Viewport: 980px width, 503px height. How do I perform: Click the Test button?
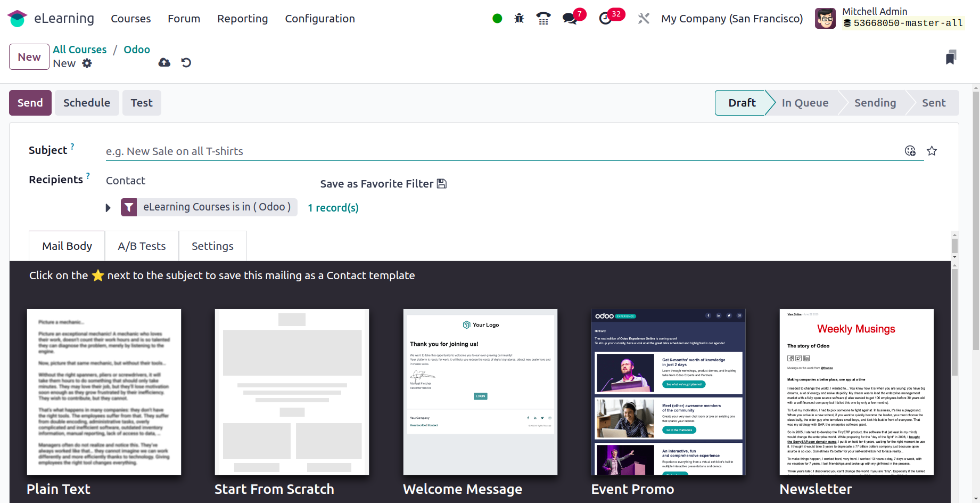point(142,103)
